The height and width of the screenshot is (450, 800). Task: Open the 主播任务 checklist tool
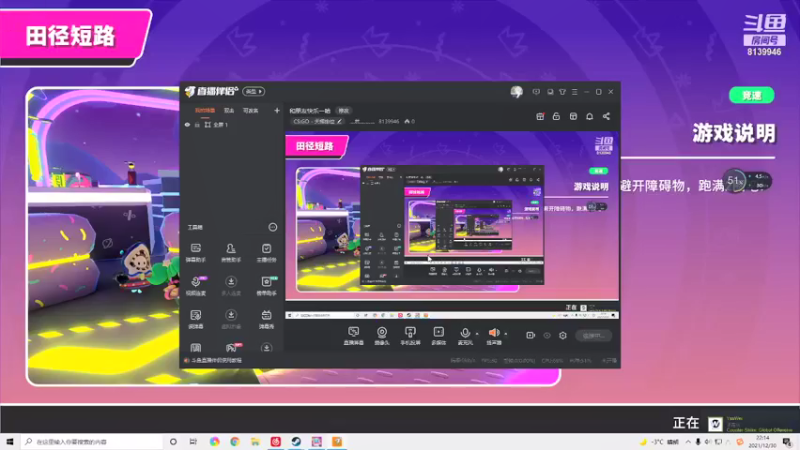tap(266, 252)
